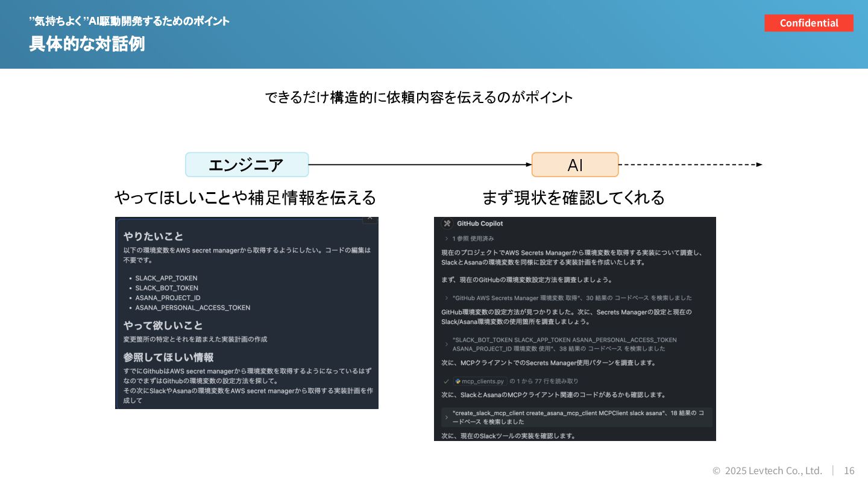
Task: Click the '参照してほしい情報' heading
Action: tap(168, 357)
